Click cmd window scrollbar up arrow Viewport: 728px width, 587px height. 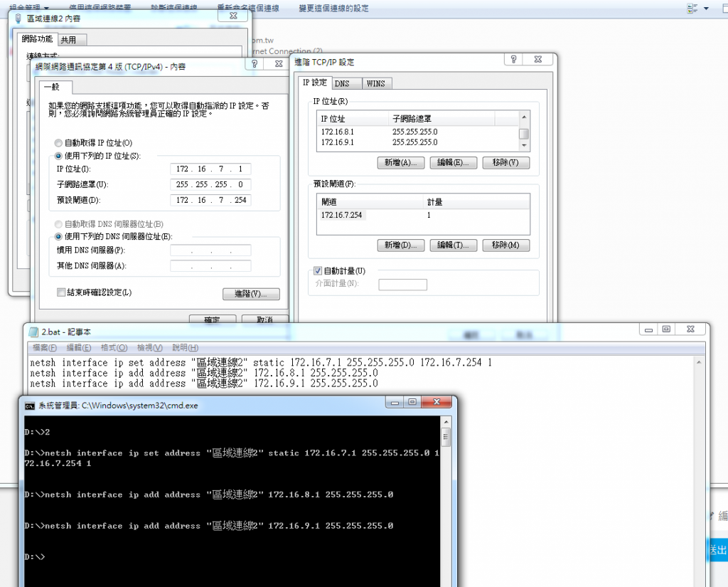[446, 422]
